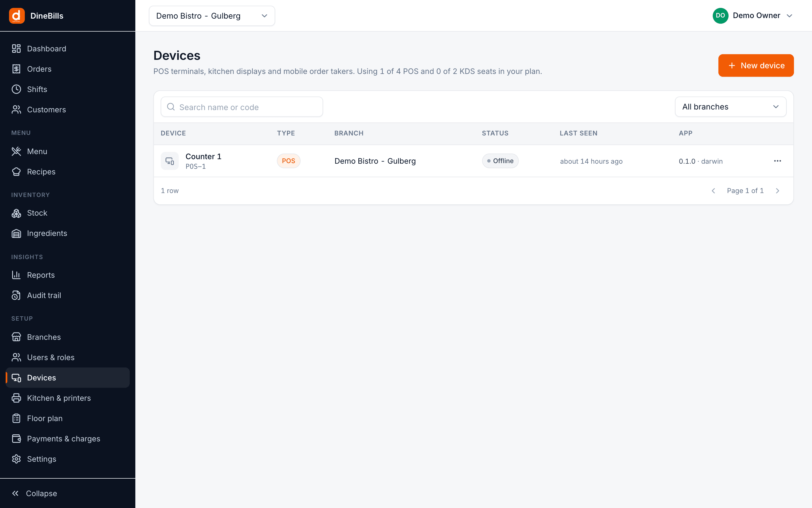Open Dashboard via its grid icon
Viewport: 812px width, 508px height.
(x=16, y=49)
